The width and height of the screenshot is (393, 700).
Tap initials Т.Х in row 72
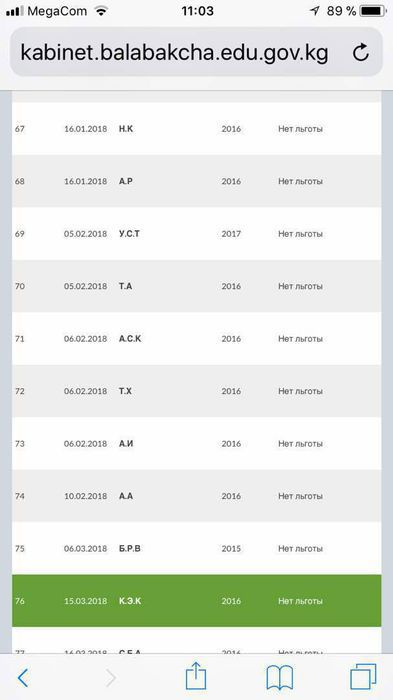coord(125,391)
